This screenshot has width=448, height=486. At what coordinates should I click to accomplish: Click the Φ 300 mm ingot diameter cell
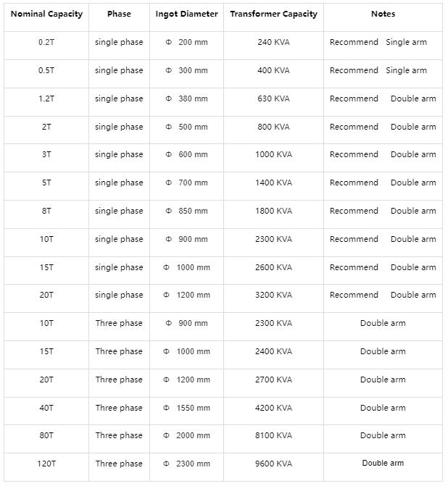[x=186, y=70]
